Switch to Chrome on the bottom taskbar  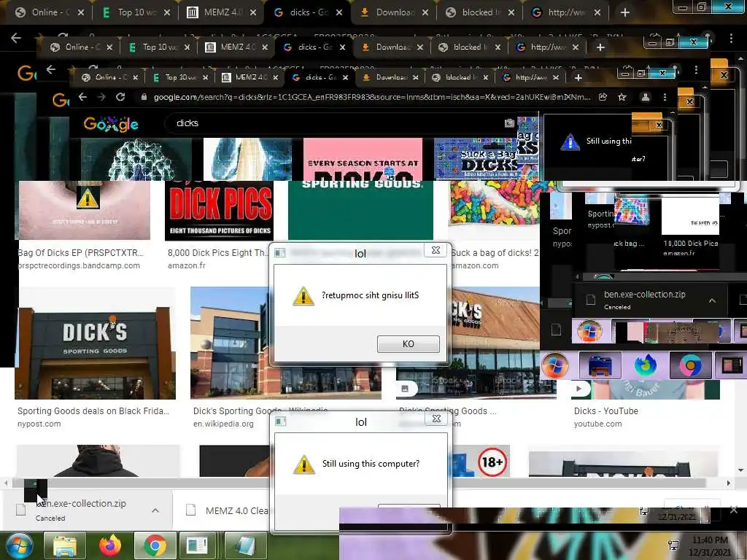155,545
